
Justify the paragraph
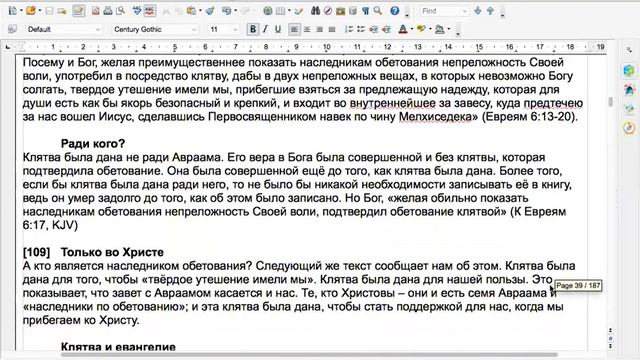(x=332, y=29)
